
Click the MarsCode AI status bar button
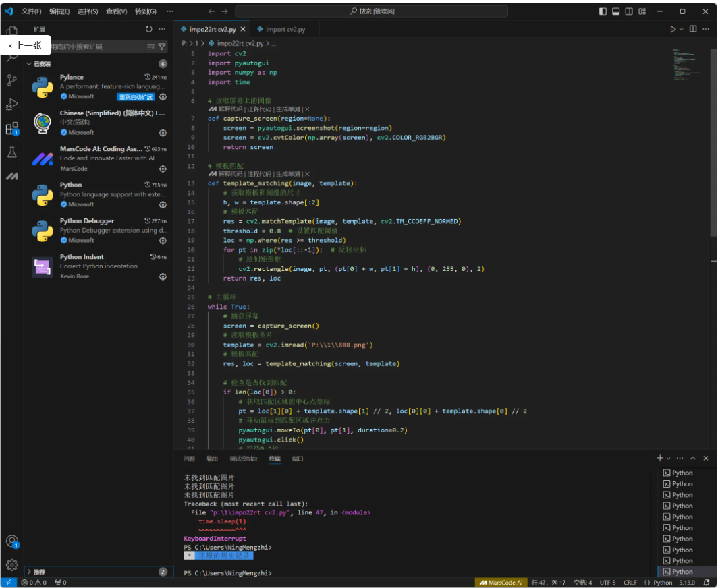click(x=501, y=583)
